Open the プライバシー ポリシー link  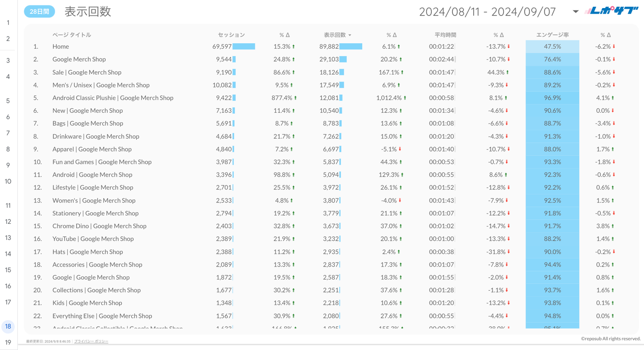[x=91, y=341]
